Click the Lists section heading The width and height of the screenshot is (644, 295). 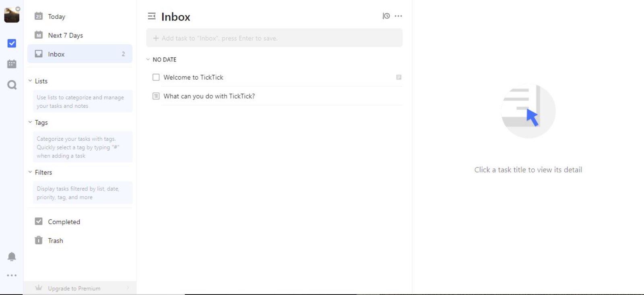(x=41, y=81)
